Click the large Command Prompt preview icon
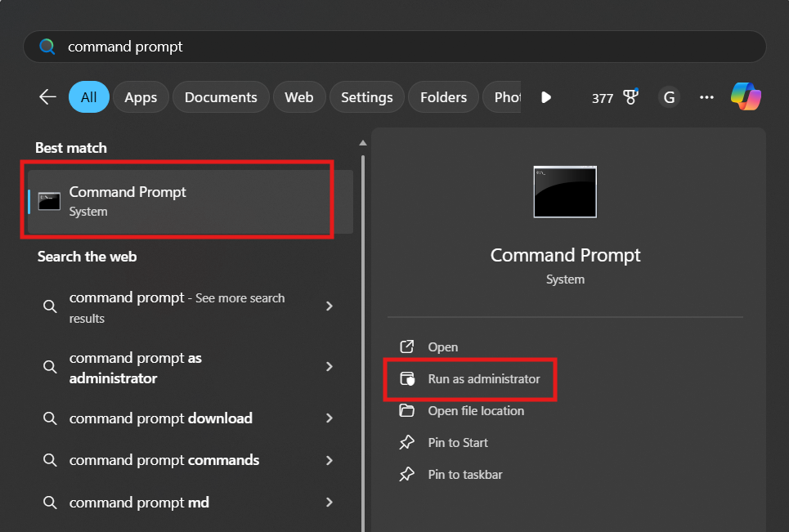This screenshot has height=532, width=789. [565, 191]
